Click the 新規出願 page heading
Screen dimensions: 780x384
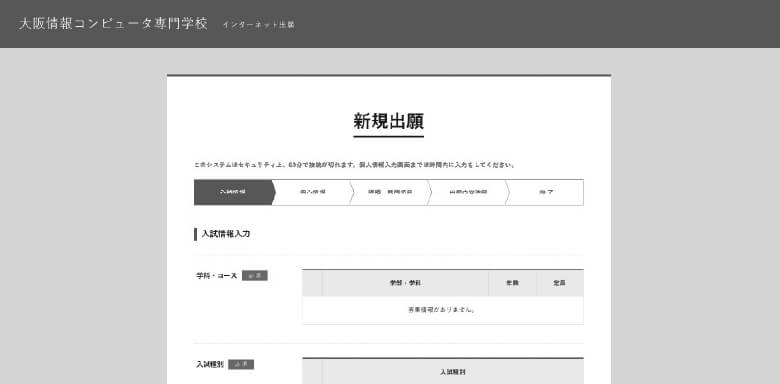coord(389,121)
